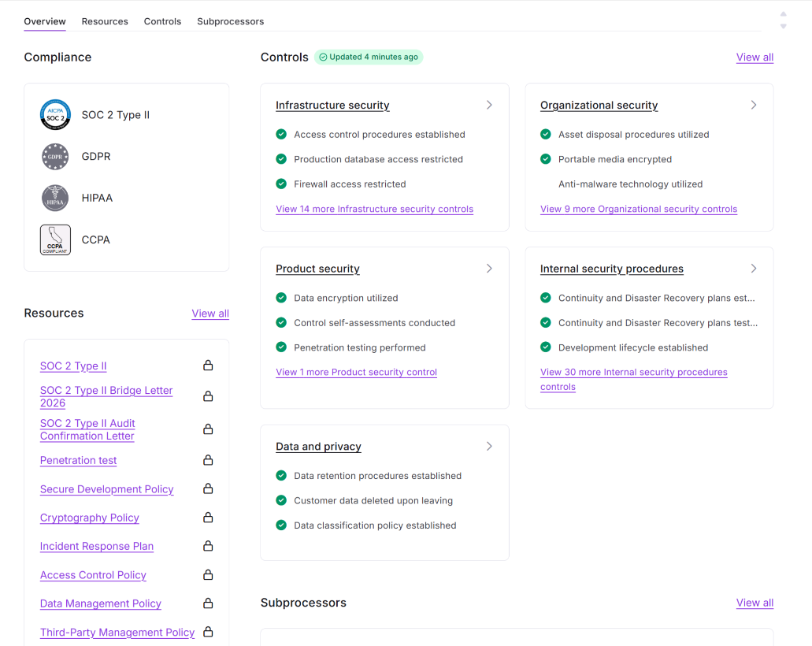Open View 9 more Organizational security controls

(639, 209)
